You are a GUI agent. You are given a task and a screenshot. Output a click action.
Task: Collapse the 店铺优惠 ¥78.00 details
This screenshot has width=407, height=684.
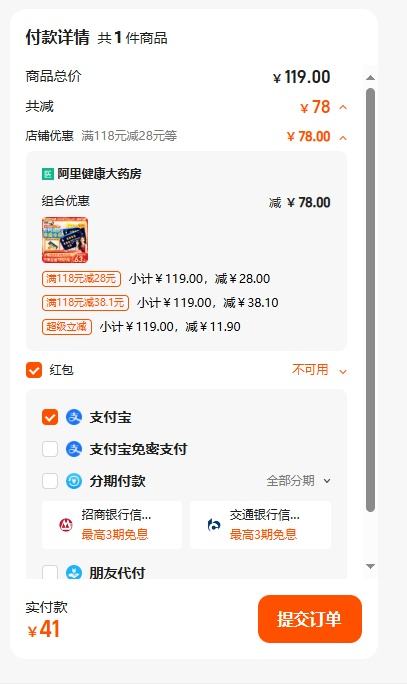pyautogui.click(x=343, y=138)
